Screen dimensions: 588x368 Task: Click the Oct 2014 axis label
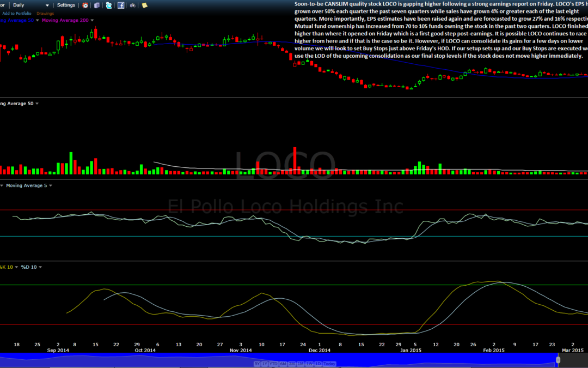(145, 351)
